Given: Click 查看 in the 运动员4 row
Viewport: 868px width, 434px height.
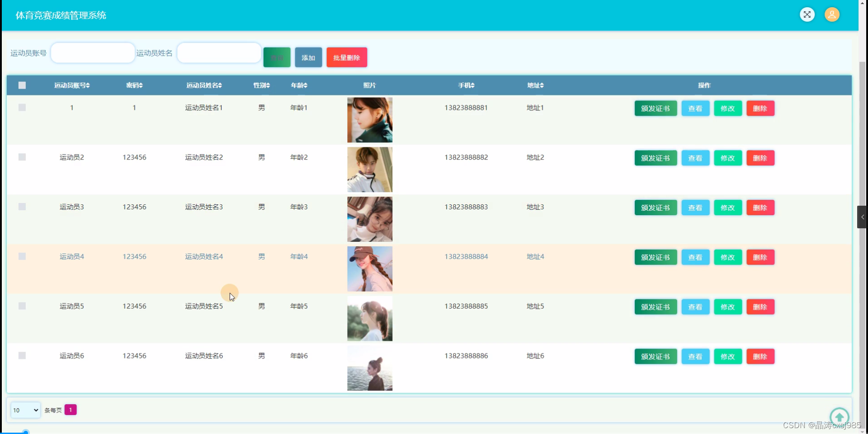Looking at the screenshot, I should click(x=695, y=257).
